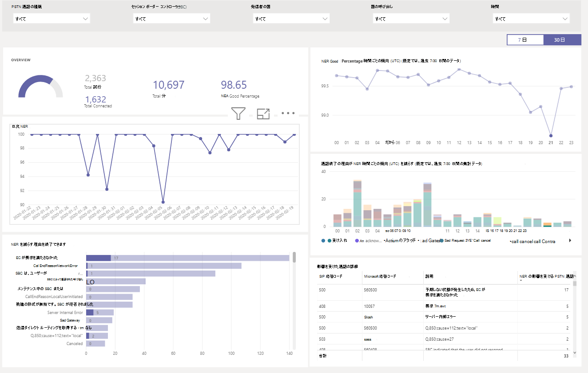Viewport: 588px width, 373px height.
Task: Click the '560500' cell in the first table row
Action: [370, 290]
